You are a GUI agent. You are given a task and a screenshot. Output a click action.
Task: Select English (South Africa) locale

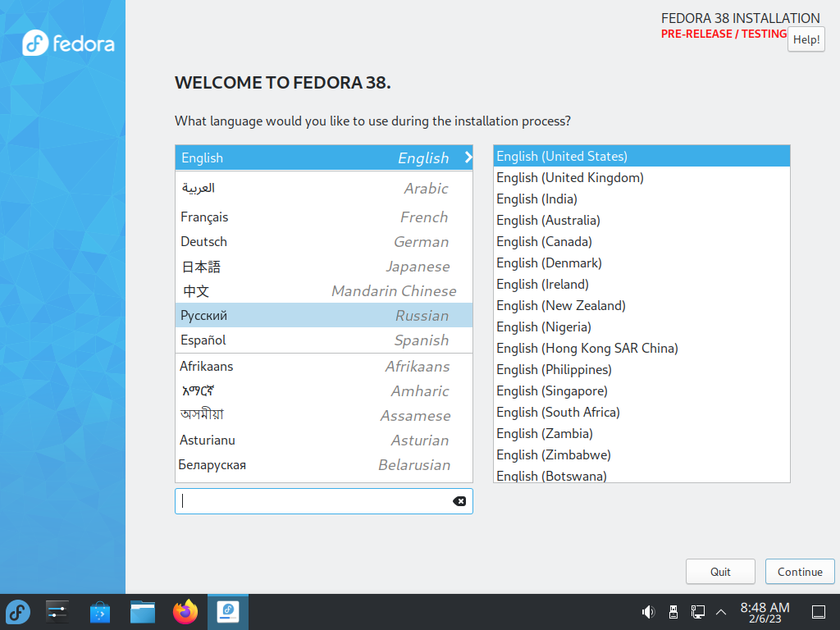coord(641,412)
